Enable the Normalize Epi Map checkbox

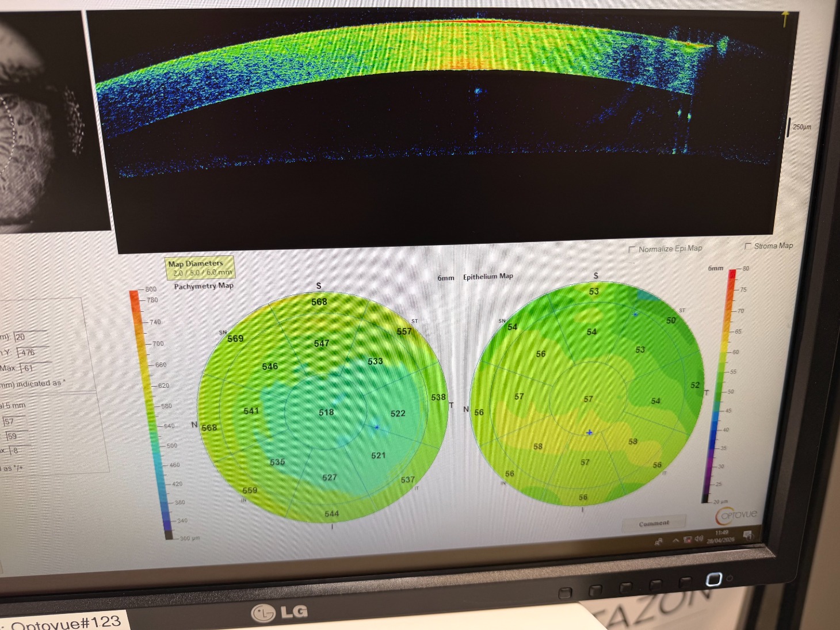tap(632, 250)
